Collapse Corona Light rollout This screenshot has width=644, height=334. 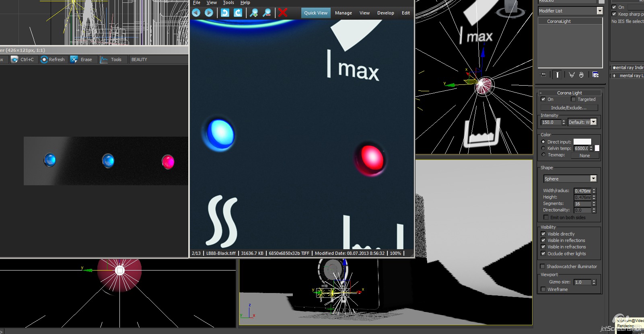[x=569, y=93]
